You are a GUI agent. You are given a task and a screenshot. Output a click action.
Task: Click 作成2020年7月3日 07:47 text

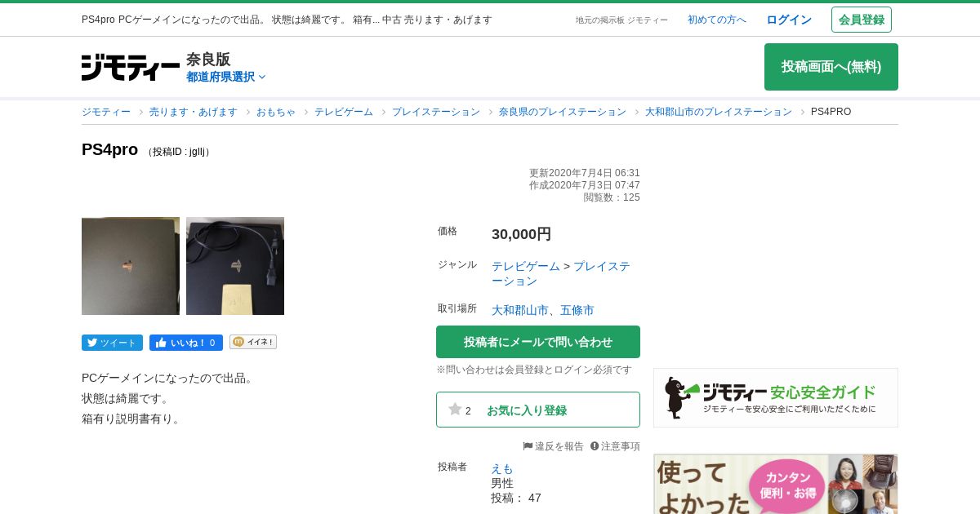coord(585,185)
